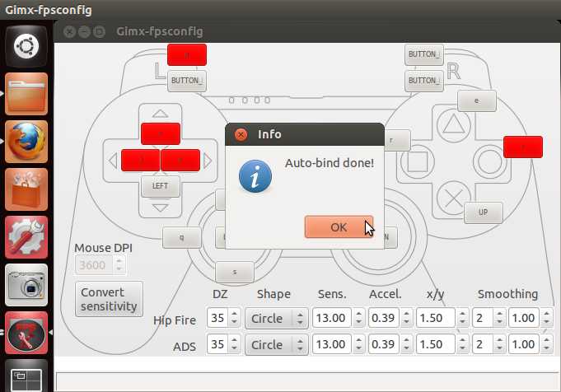Screen dimensions: 561x392
Task: Open the Files folder launcher icon
Action: pos(26,94)
